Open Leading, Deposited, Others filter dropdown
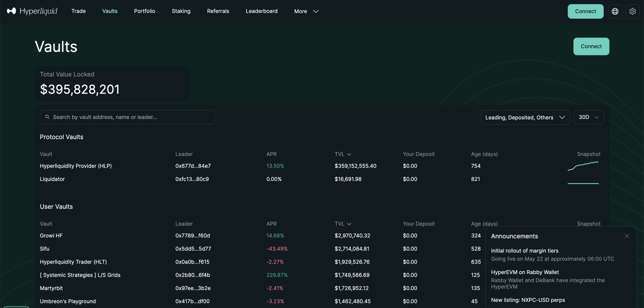 click(525, 117)
